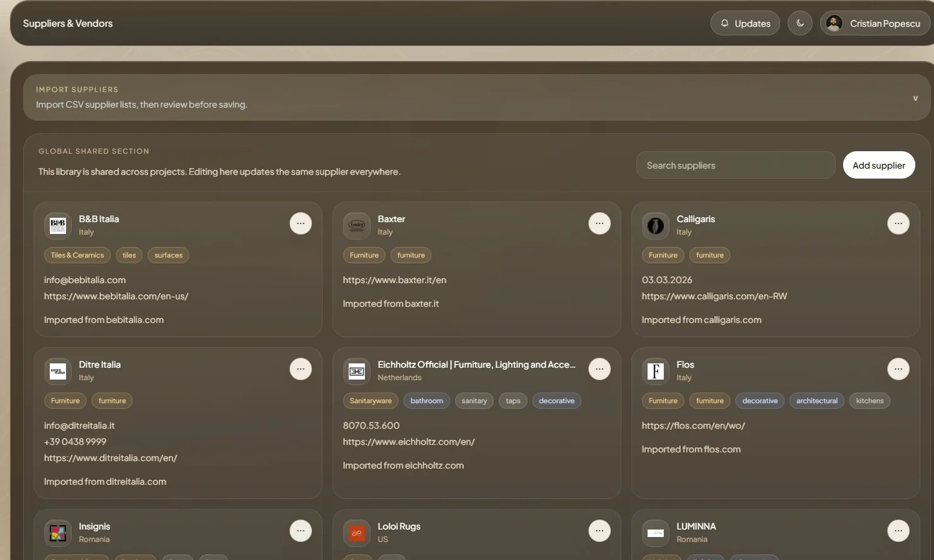Select Sanitaryware tag on Eichholtz card
The image size is (934, 560).
click(370, 401)
